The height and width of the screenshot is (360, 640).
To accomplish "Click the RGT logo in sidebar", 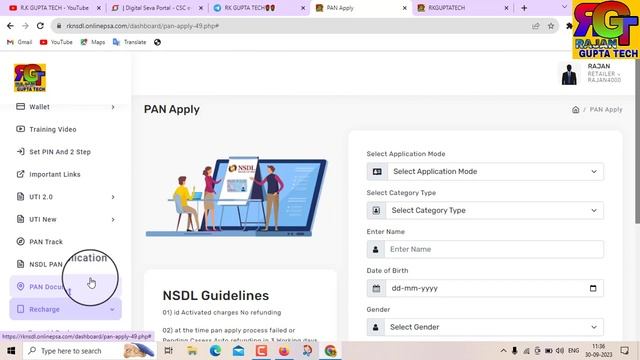I will coord(30,78).
